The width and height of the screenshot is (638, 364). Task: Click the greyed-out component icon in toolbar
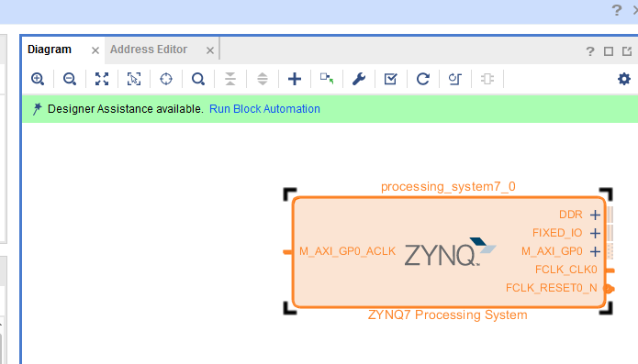click(x=487, y=79)
